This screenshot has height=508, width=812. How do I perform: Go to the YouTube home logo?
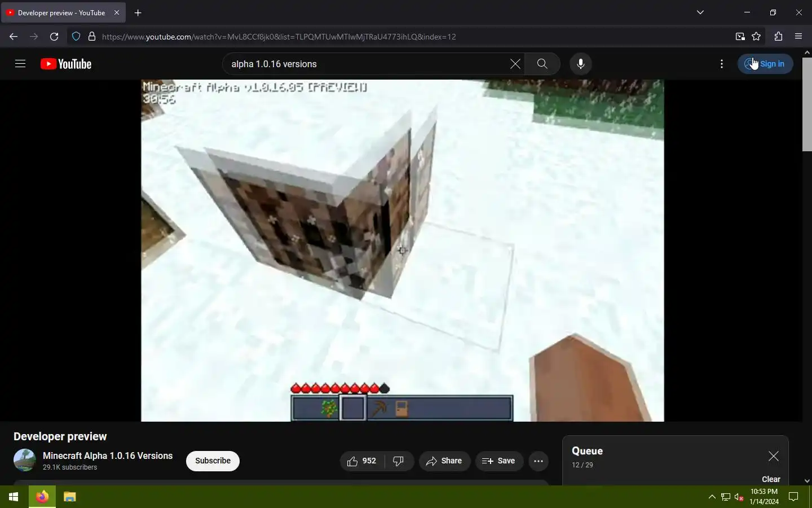pos(66,64)
